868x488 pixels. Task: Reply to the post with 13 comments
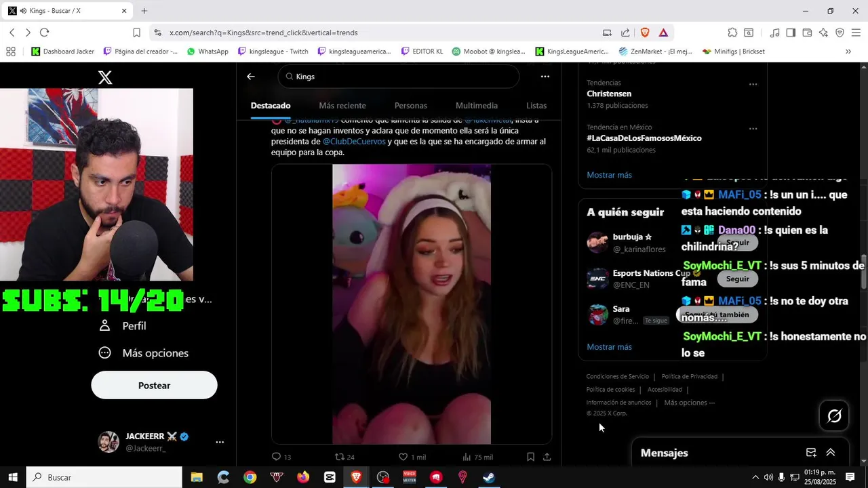tap(281, 457)
